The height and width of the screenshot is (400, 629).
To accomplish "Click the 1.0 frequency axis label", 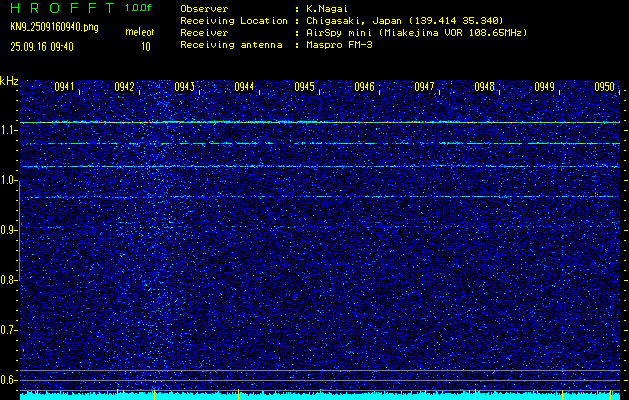I will (x=9, y=181).
